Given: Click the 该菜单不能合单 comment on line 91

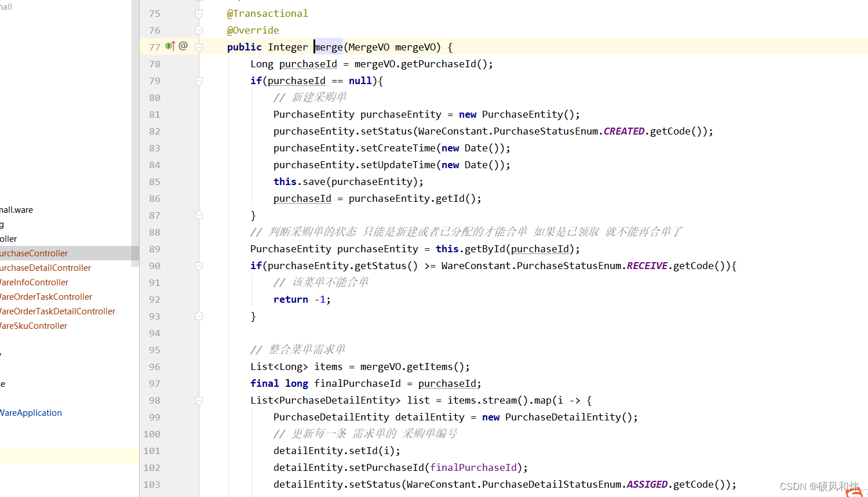Looking at the screenshot, I should (x=321, y=282).
